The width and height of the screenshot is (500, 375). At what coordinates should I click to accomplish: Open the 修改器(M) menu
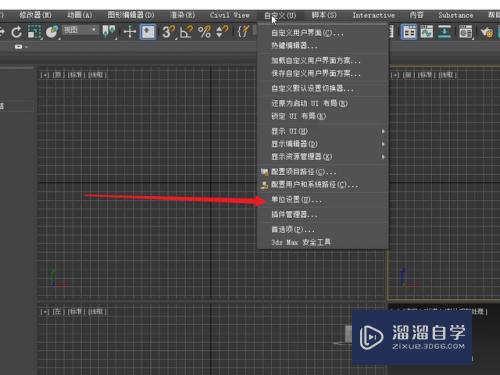[35, 15]
